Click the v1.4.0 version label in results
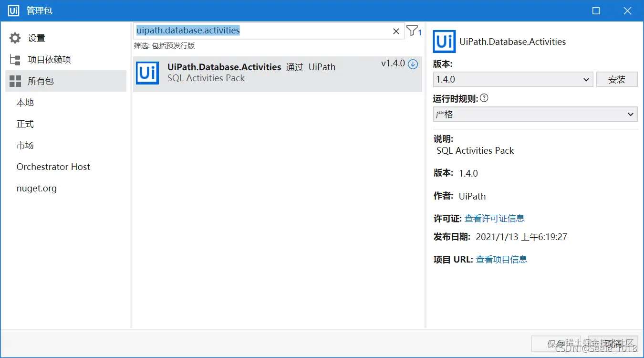Screen dimensions: 644x358 click(x=393, y=63)
